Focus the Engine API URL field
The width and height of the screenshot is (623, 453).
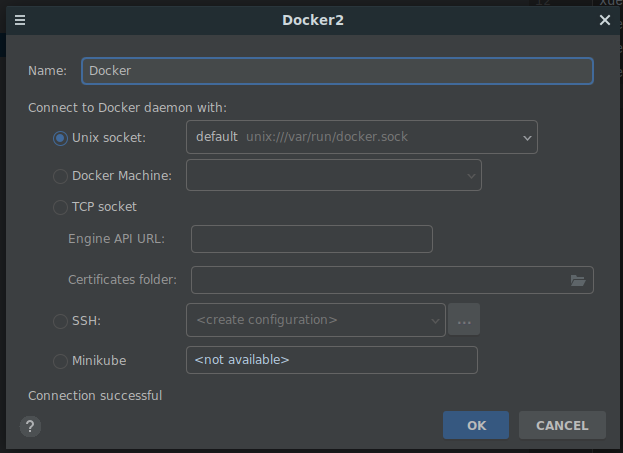(312, 239)
